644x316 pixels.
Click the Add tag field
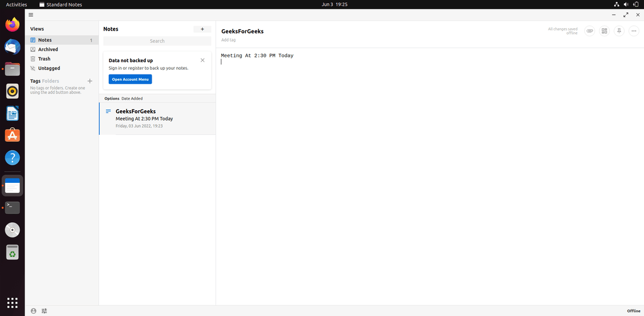tap(228, 40)
